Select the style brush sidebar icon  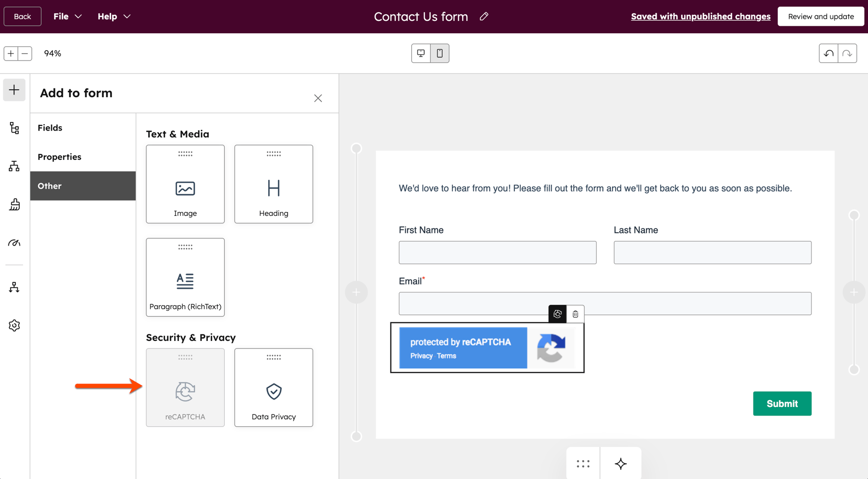click(13, 204)
